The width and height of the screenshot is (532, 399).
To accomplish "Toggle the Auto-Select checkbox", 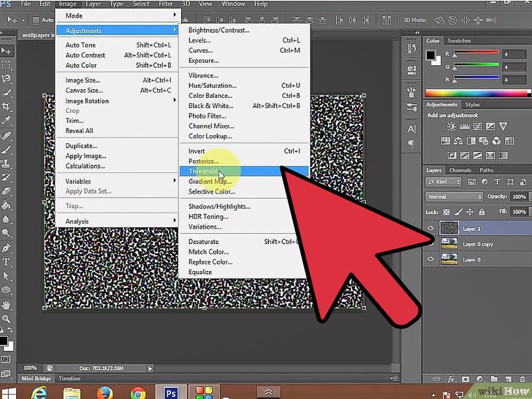I will 36,20.
